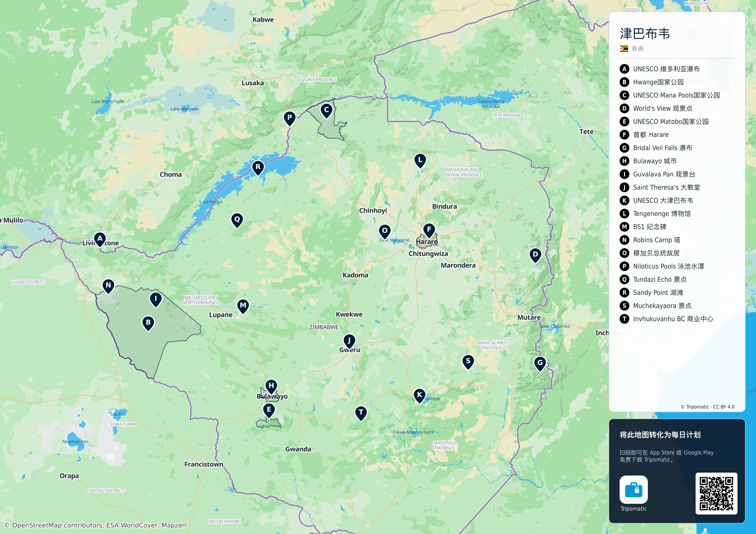Image resolution: width=756 pixels, height=534 pixels.
Task: Click map pin R on Lake Kariba
Action: [x=258, y=168]
